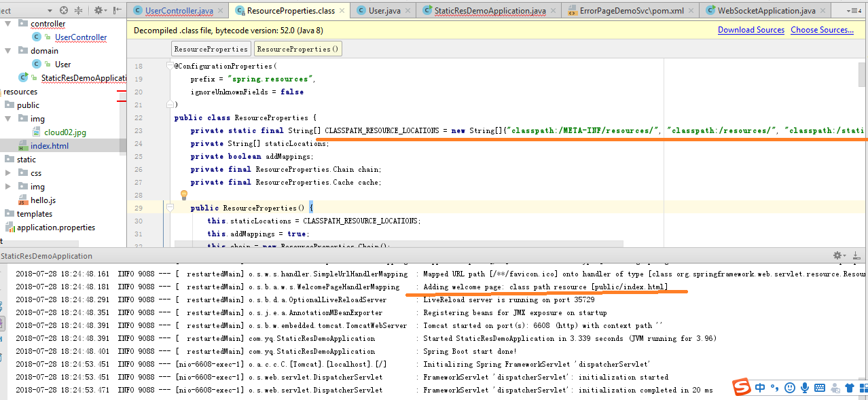This screenshot has width=868, height=400.
Task: Switch to the UserController.java tab
Action: click(x=179, y=11)
